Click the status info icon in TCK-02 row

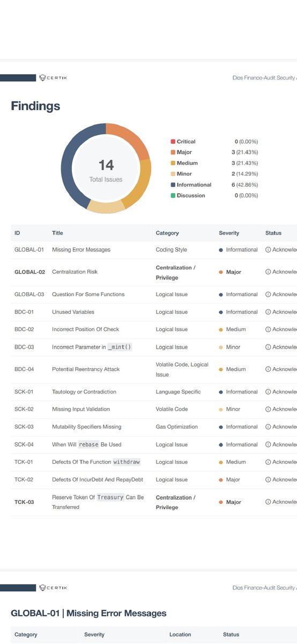268,480
